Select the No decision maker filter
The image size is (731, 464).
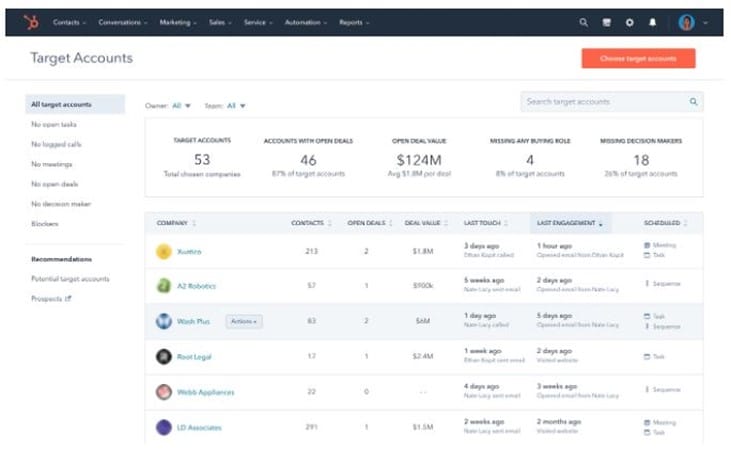point(61,204)
